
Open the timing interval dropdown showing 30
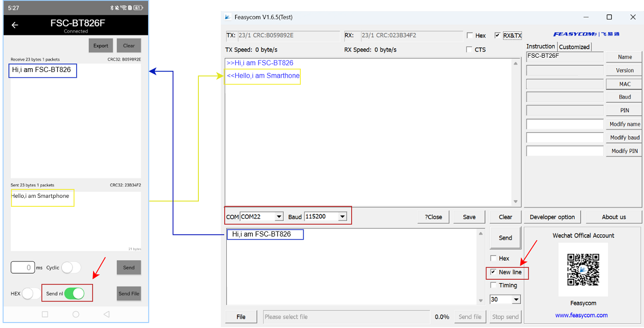[516, 299]
